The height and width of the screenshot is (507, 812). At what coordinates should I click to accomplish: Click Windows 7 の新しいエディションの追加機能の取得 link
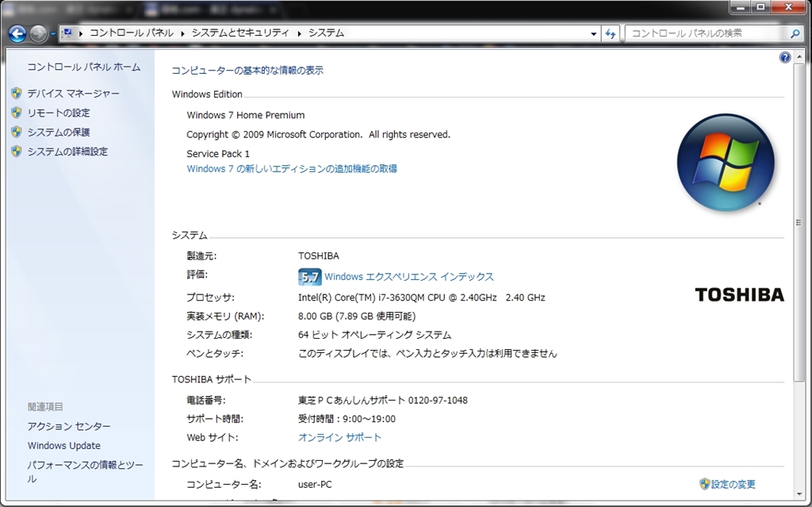292,169
